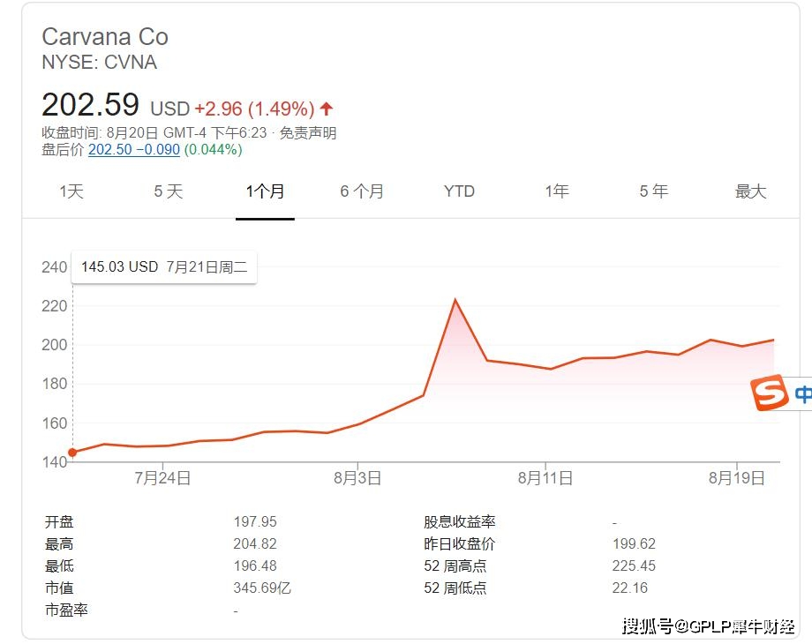Select the 5年 time range
Viewport: 812px width, 644px height.
click(x=653, y=191)
